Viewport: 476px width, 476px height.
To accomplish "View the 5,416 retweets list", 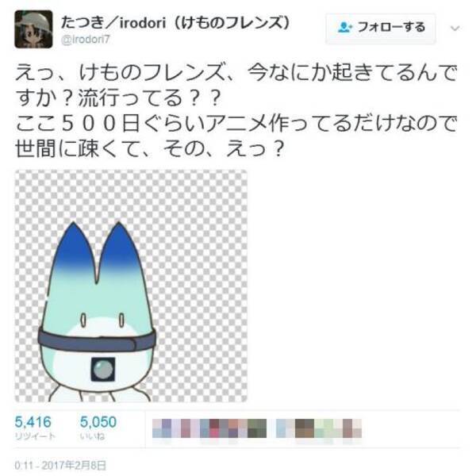I will [34, 428].
